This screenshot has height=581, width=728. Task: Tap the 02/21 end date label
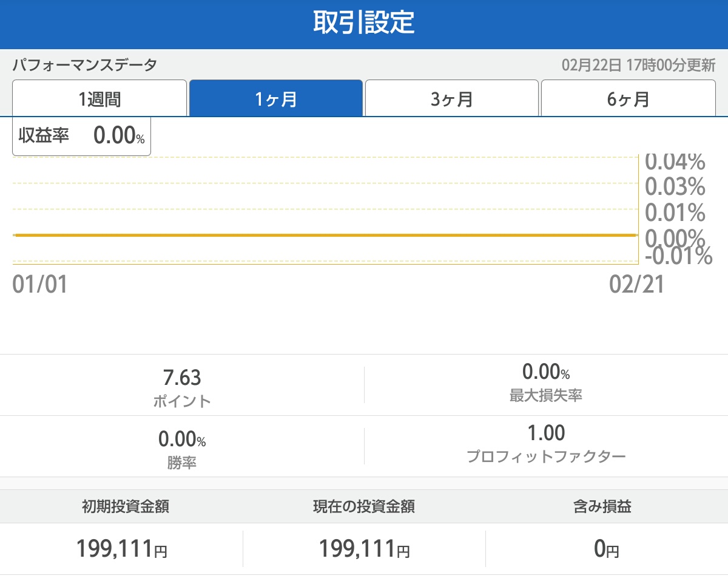pyautogui.click(x=636, y=284)
